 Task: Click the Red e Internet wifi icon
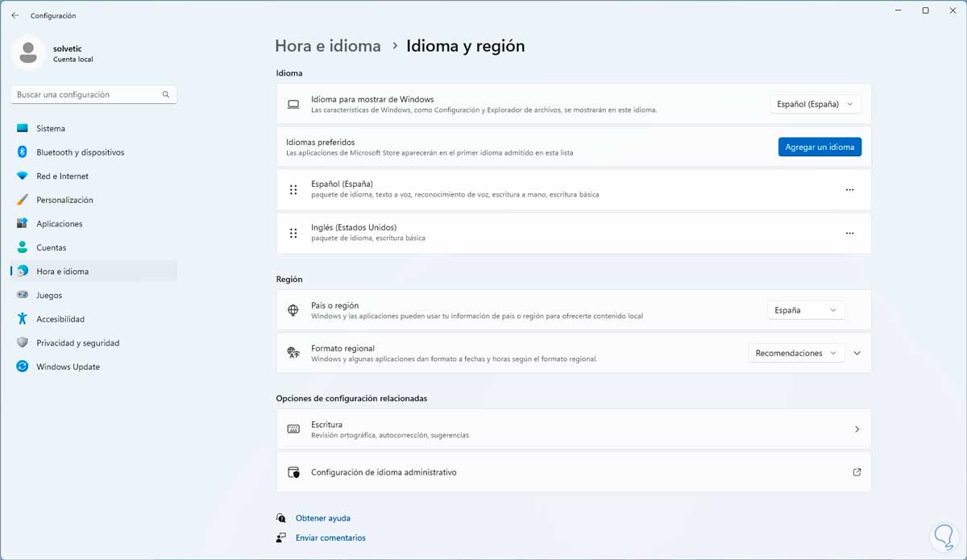22,176
